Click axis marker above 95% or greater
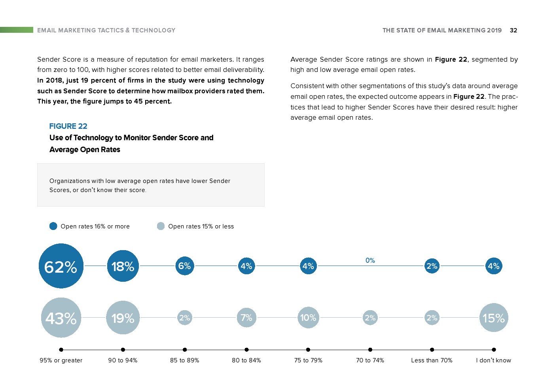Image resolution: width=555 pixels, height=392 pixels. tap(61, 350)
